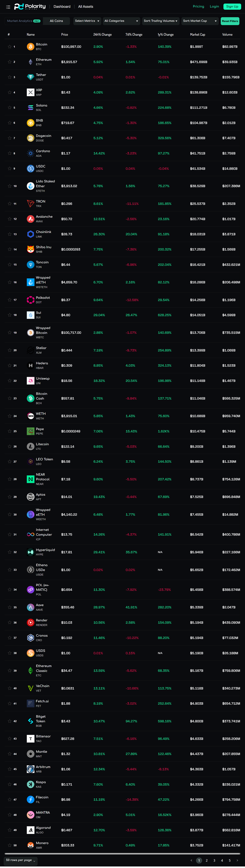Open the rows per page selector
This screenshot has height=868, width=245.
(x=21, y=860)
